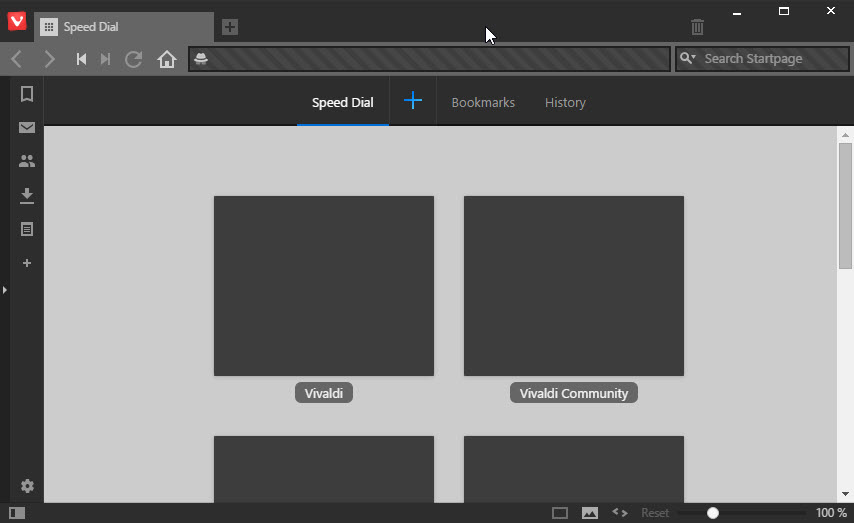This screenshot has height=523, width=854.
Task: Open the Vivaldi speed dial thumbnail
Action: (x=324, y=286)
